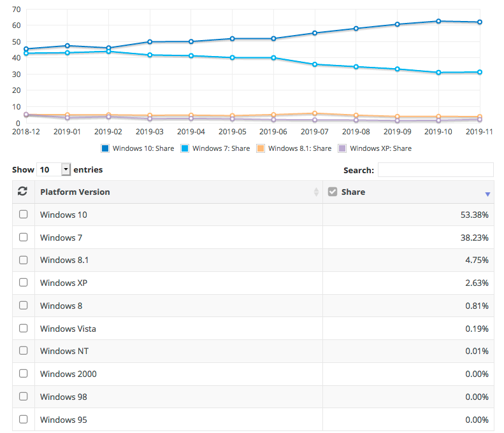This screenshot has height=433, width=504.
Task: Sort by Platform Version using sort arrows
Action: click(x=316, y=192)
